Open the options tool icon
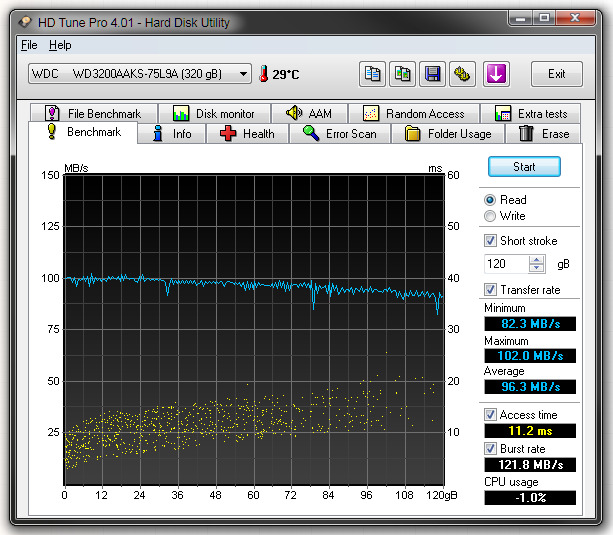Viewport: 613px width, 535px height. click(x=463, y=74)
